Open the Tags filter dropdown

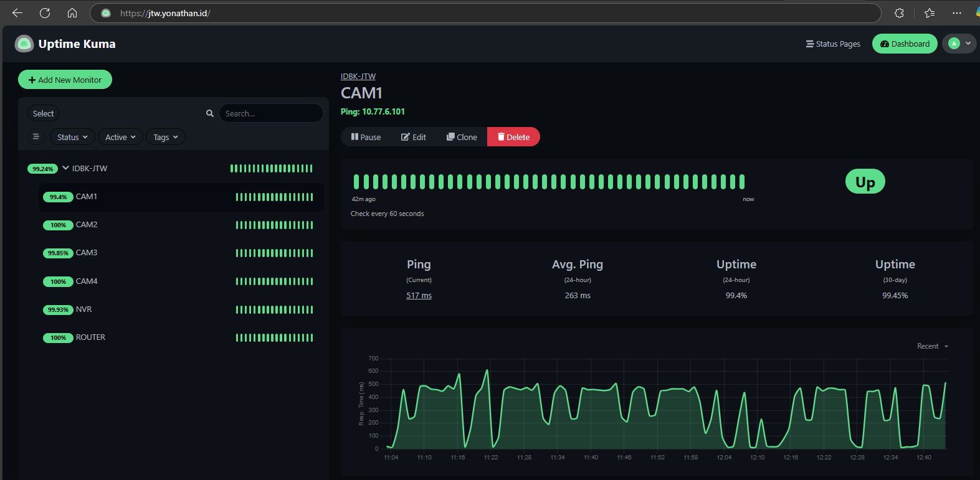pyautogui.click(x=166, y=137)
